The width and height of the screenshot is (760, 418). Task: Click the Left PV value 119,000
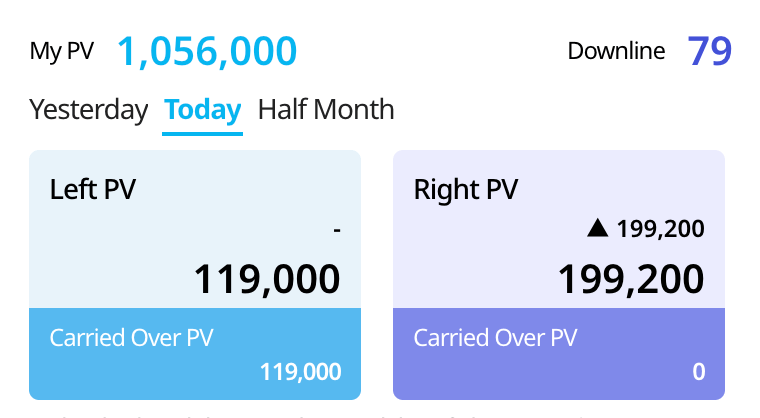[266, 278]
